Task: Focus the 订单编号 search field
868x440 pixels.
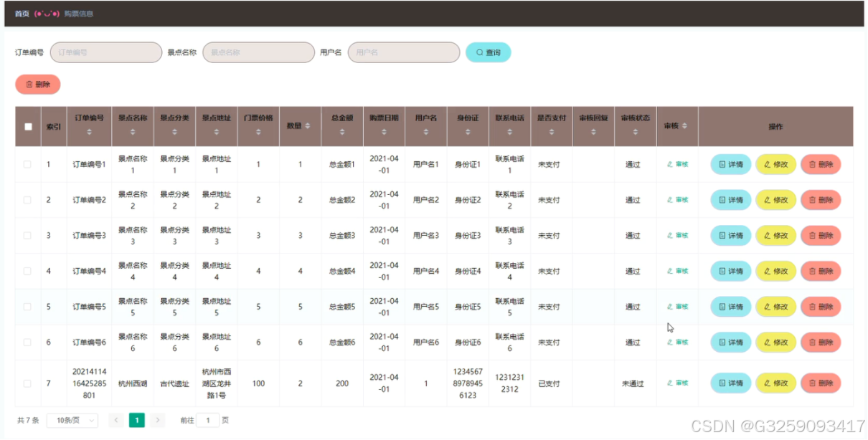Action: point(106,52)
